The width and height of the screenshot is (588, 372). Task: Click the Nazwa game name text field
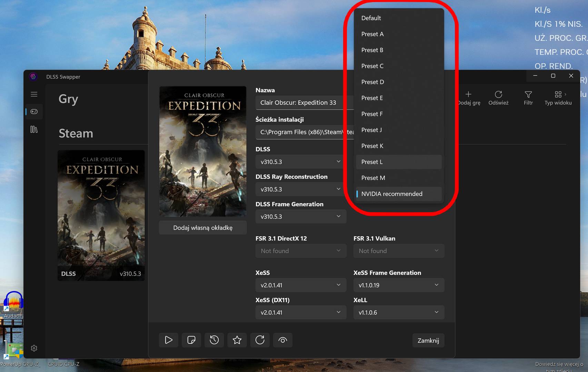(303, 103)
